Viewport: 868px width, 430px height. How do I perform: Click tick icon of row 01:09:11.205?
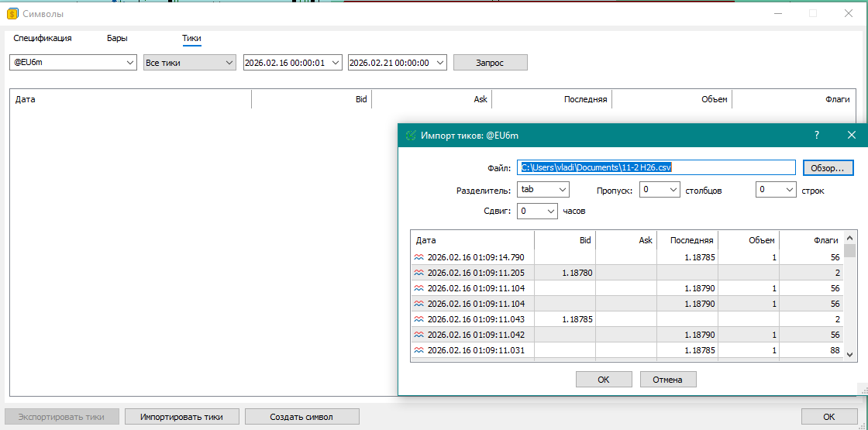[419, 273]
